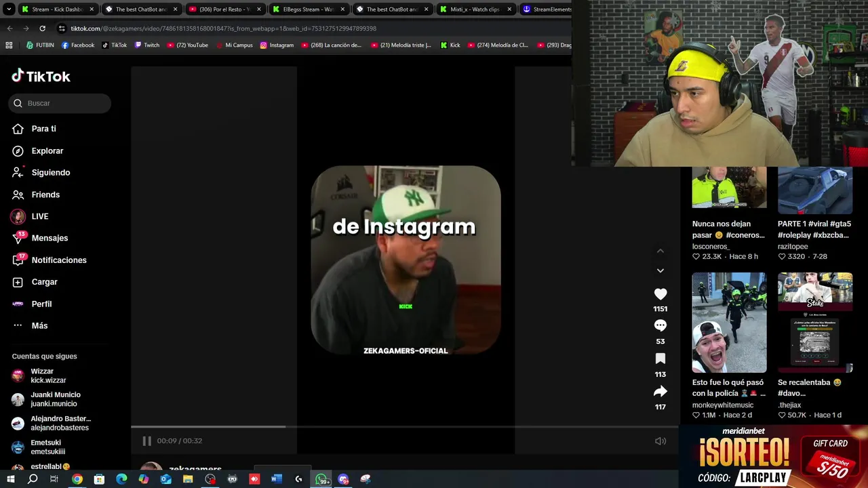This screenshot has width=868, height=488.
Task: Open Word from taskbar
Action: (276, 479)
